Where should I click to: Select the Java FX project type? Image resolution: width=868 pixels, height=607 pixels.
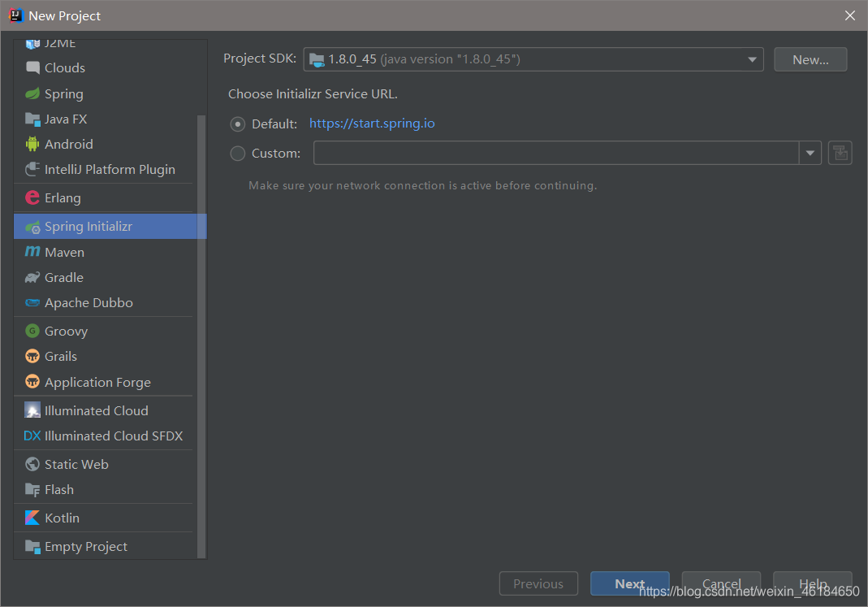click(66, 119)
